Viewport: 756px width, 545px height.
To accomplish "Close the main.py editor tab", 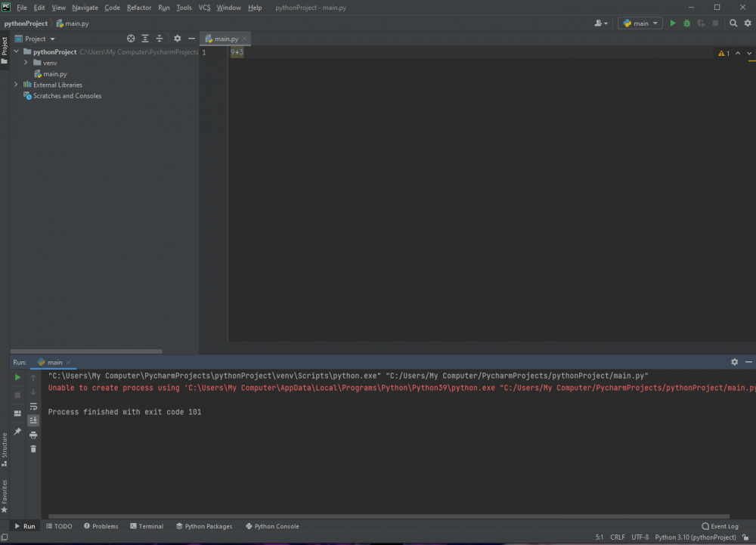I will [x=244, y=39].
